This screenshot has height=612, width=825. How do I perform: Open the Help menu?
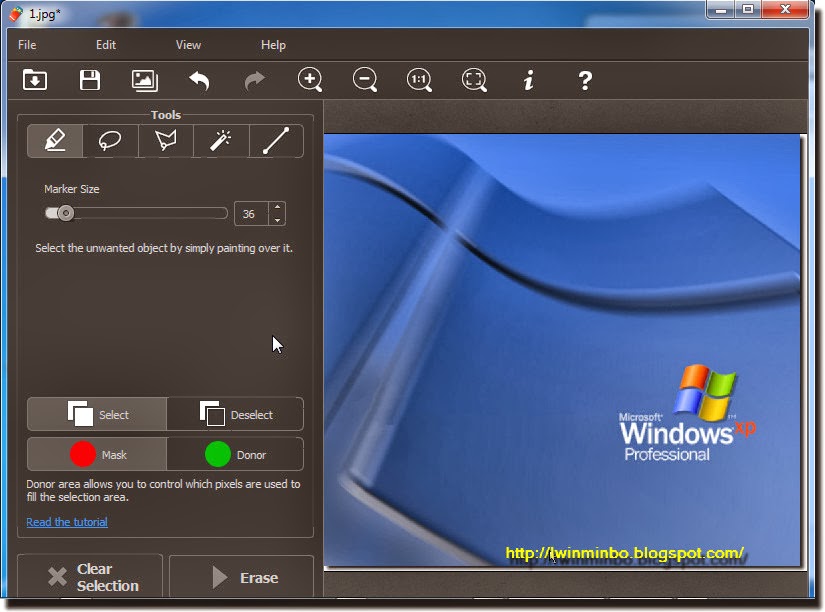(x=273, y=45)
